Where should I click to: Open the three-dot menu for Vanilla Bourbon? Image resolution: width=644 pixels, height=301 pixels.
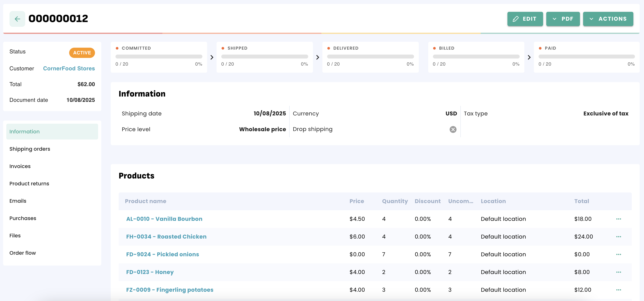click(619, 219)
